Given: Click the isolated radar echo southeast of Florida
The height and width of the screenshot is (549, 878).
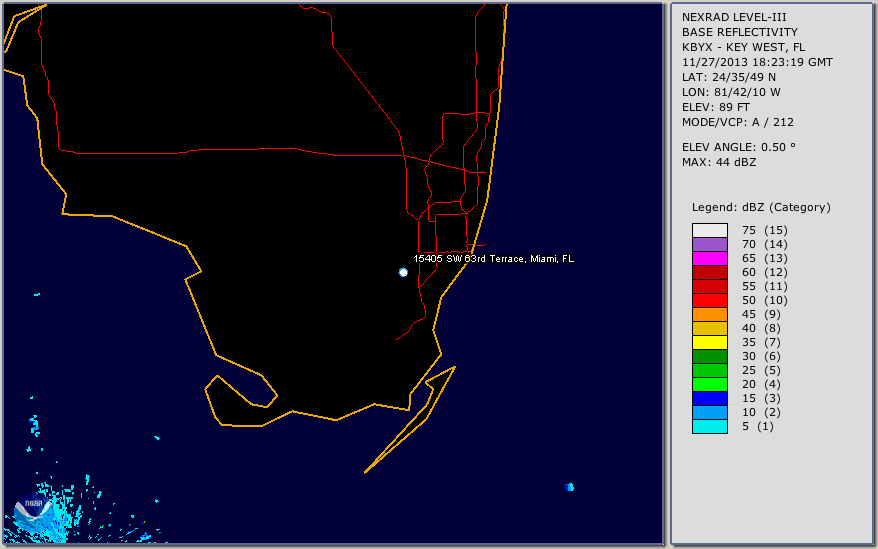Looking at the screenshot, I should pyautogui.click(x=569, y=487).
